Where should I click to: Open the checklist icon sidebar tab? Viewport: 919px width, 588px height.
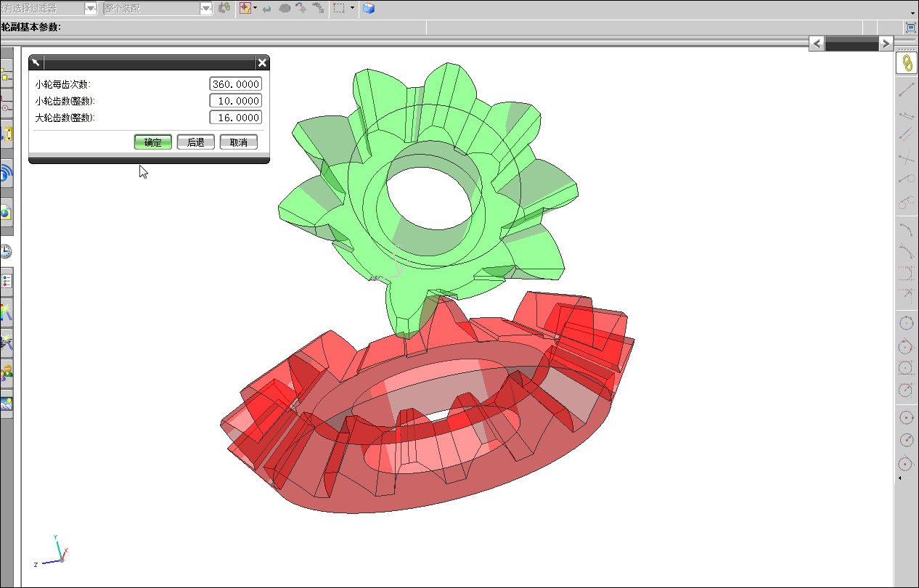[6, 280]
